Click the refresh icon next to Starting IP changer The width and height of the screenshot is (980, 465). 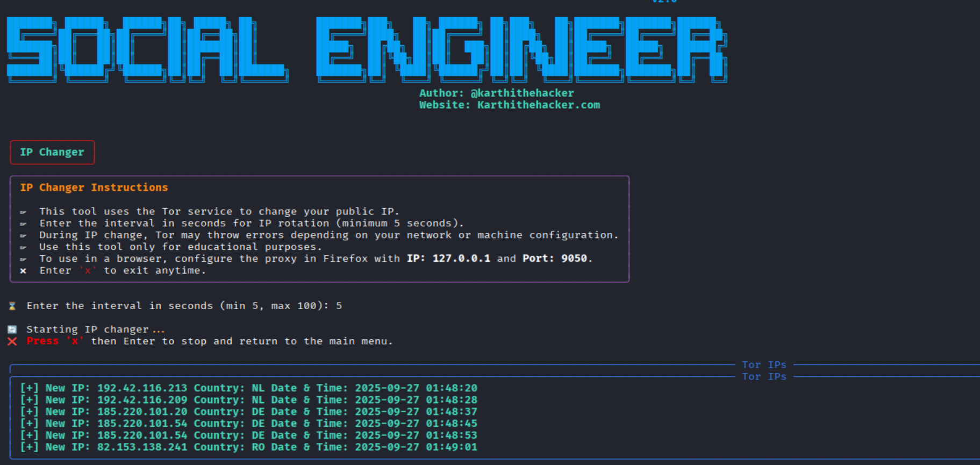[x=12, y=330]
